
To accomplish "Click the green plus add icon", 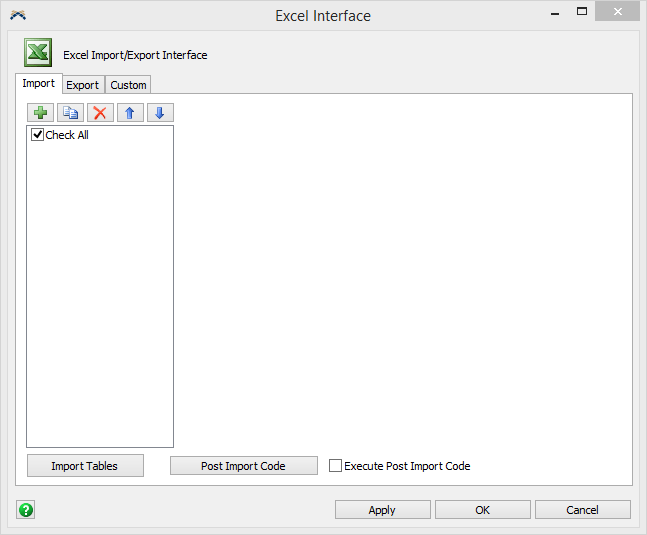I will (x=41, y=113).
